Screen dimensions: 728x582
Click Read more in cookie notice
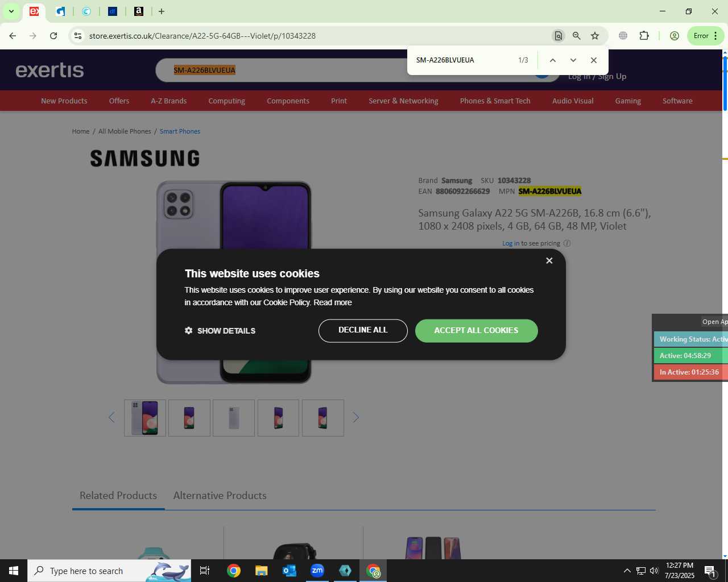333,302
